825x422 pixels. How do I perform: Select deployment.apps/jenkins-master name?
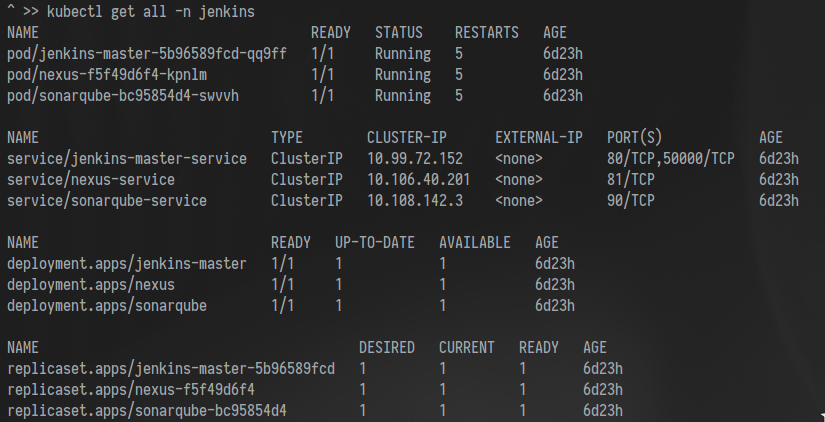point(127,264)
